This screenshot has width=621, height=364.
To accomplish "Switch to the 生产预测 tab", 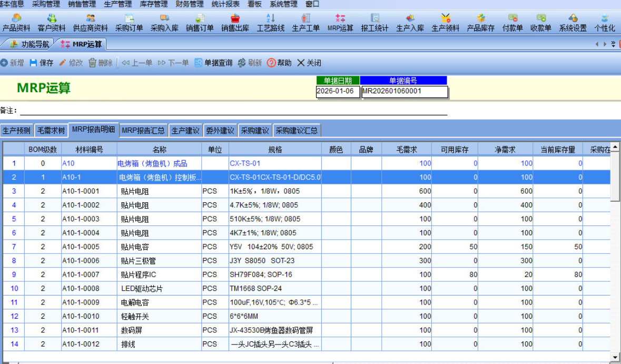I will pyautogui.click(x=16, y=130).
